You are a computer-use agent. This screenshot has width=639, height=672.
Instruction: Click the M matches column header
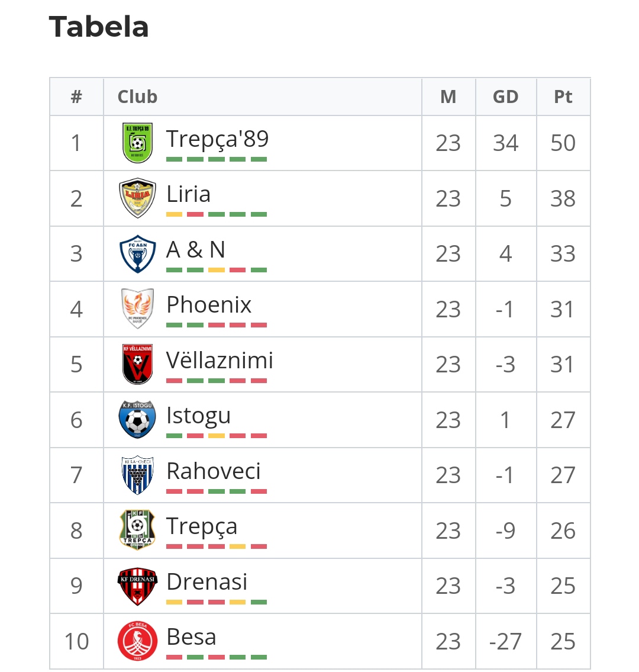tap(448, 97)
